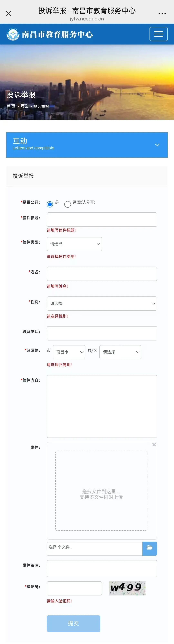
Task: Select the 是 radio button for public
Action: [x=50, y=204]
